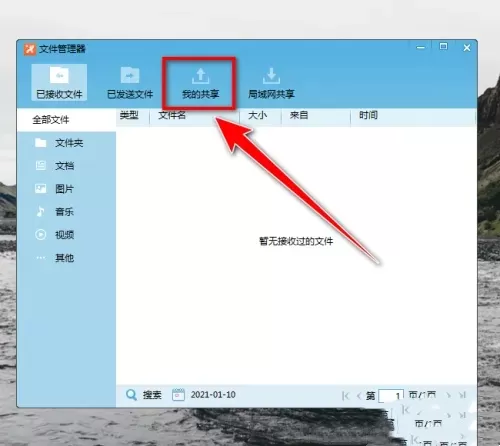Image resolution: width=500 pixels, height=446 pixels.
Task: Click the 文件管理器 app logo icon
Action: coord(30,49)
